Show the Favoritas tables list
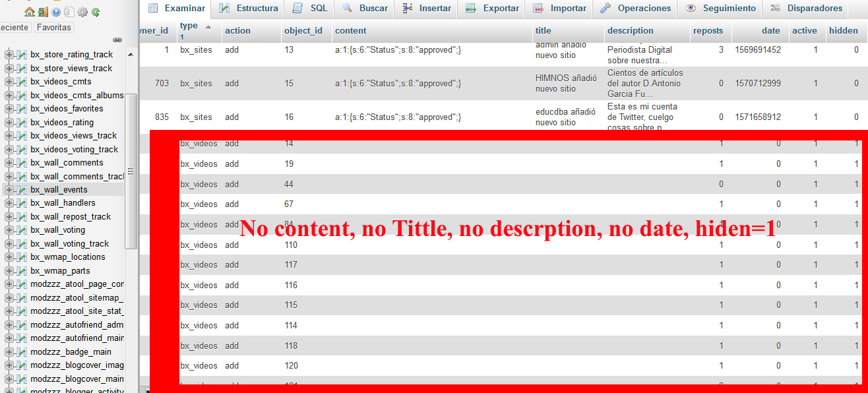868x393 pixels. [54, 28]
